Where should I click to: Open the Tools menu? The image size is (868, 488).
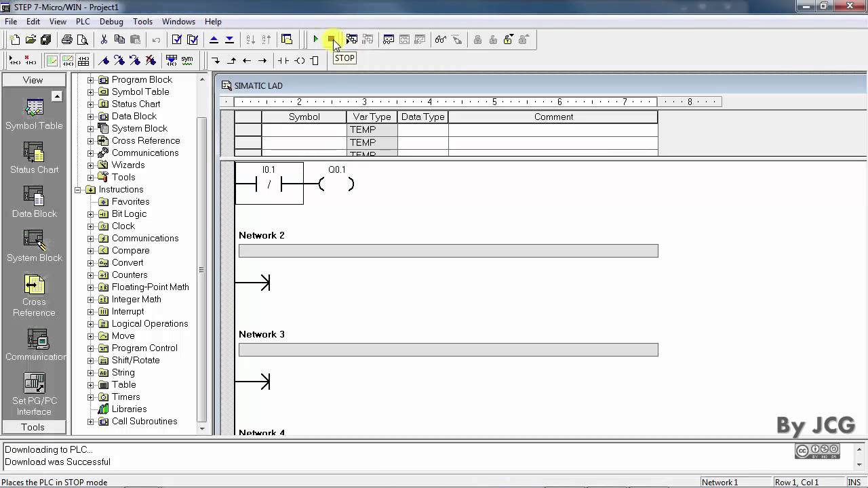coord(142,22)
